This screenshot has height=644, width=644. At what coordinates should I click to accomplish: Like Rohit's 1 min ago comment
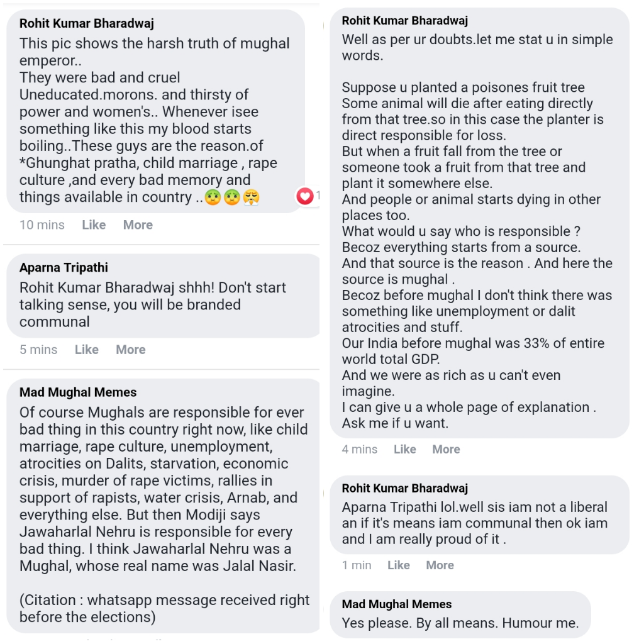coord(399,565)
